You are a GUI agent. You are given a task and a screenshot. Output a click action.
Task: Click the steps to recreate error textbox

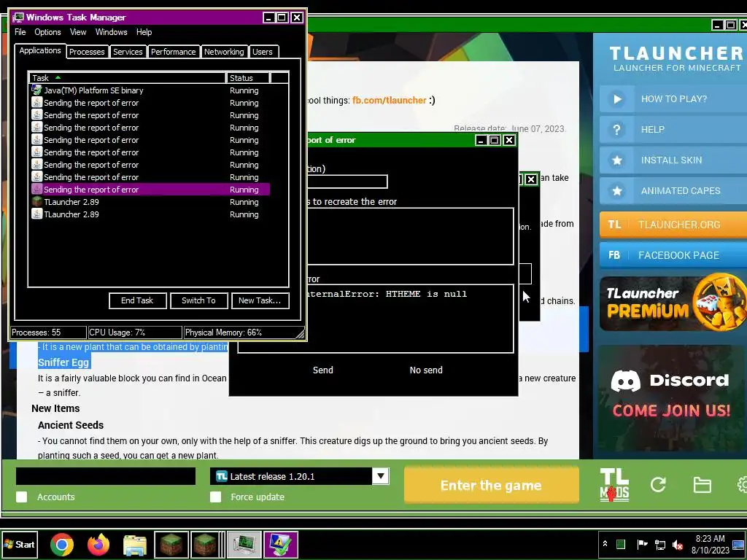(x=410, y=236)
